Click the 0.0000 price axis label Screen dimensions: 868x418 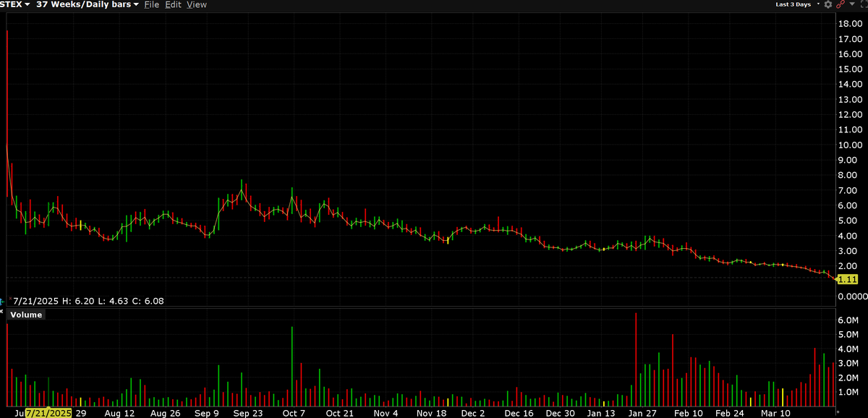tap(851, 296)
